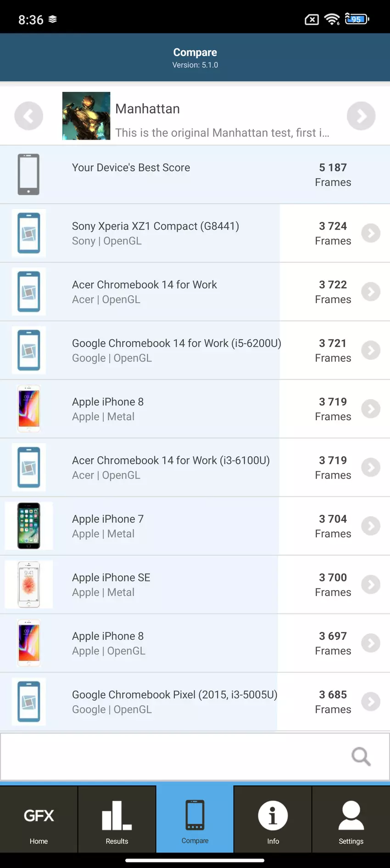Viewport: 390px width, 868px height.
Task: Open the GFX Home tab
Action: click(x=39, y=820)
